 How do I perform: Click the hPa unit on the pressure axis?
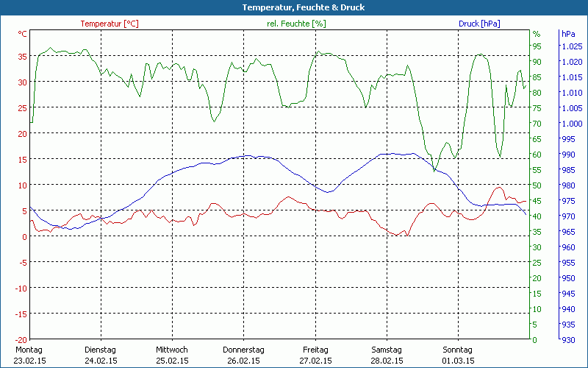[x=568, y=34]
